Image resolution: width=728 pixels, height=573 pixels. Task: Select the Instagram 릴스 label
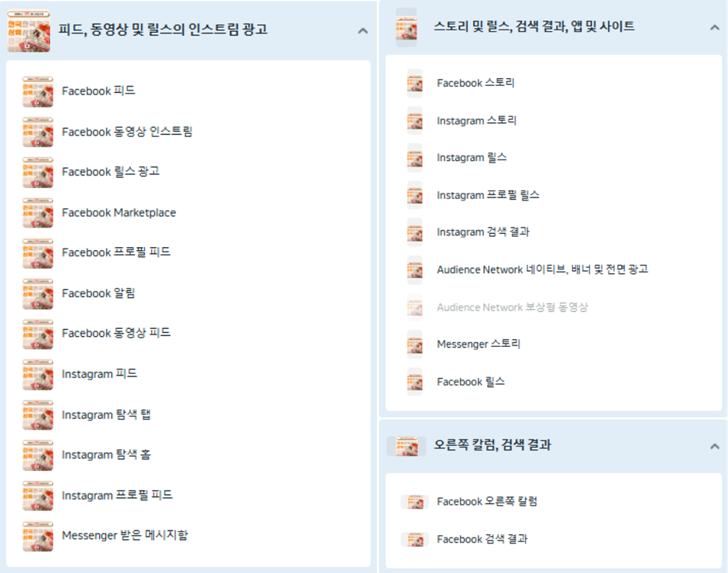(x=472, y=158)
